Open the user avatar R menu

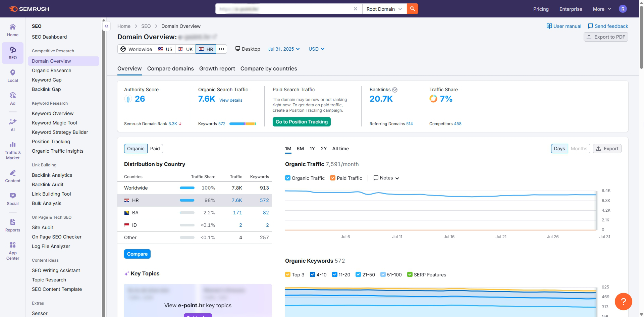(x=623, y=9)
